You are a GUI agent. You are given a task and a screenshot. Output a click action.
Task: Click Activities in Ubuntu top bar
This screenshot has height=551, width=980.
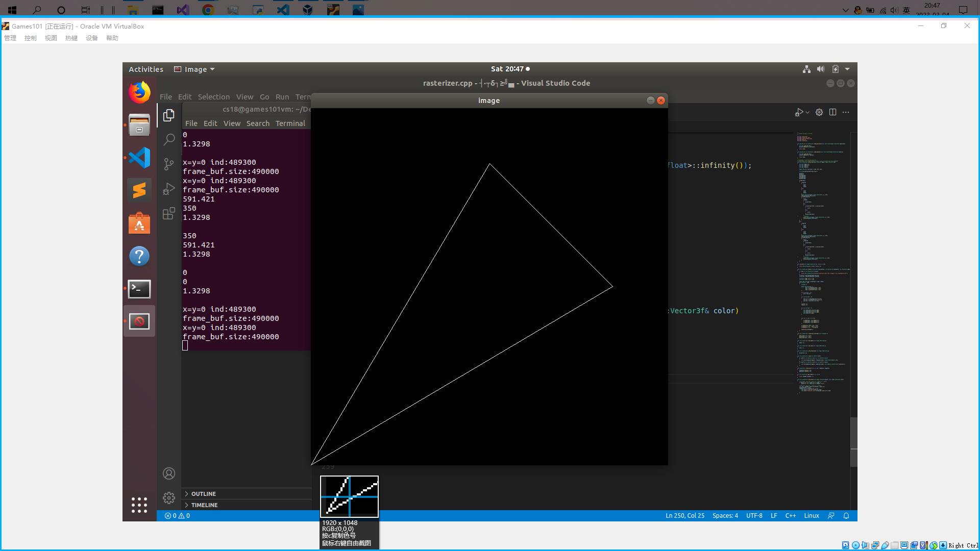[146, 69]
